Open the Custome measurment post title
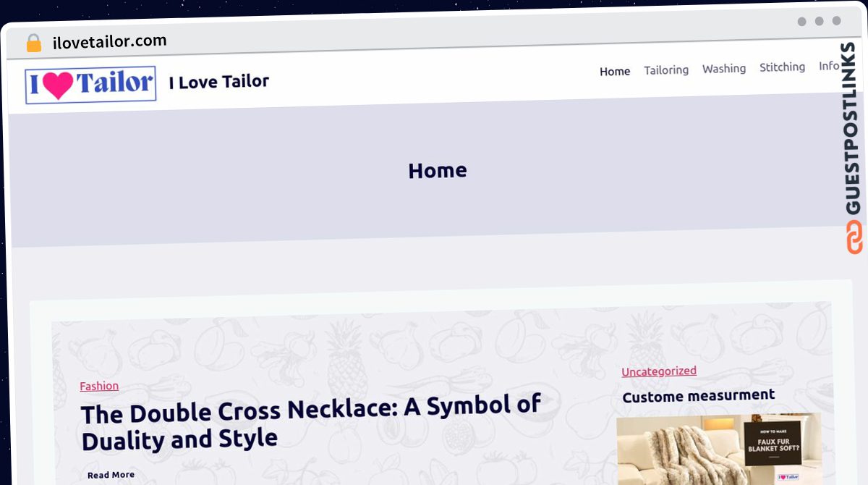Screen dimensions: 868x485 pos(699,395)
